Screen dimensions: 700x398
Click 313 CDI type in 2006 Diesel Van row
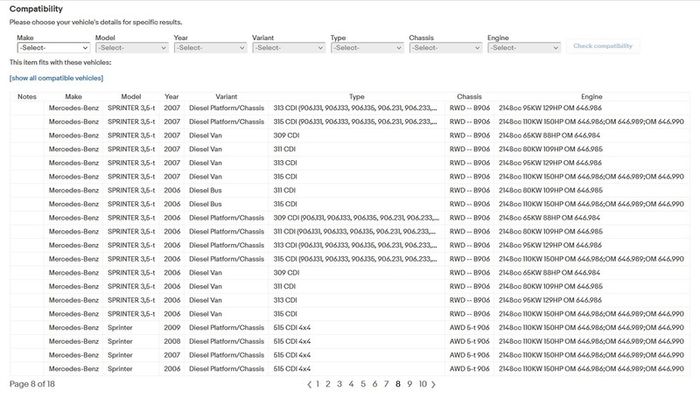click(285, 300)
